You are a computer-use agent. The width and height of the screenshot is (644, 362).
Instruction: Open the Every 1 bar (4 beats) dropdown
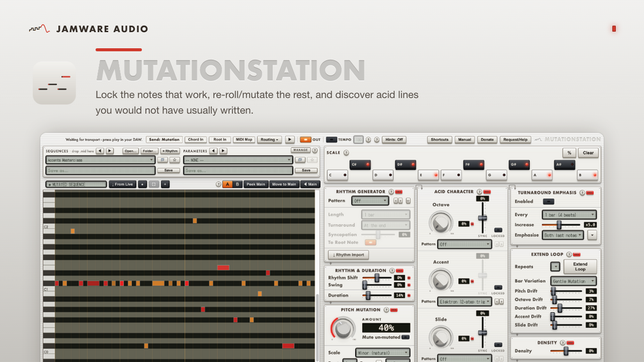(x=569, y=215)
